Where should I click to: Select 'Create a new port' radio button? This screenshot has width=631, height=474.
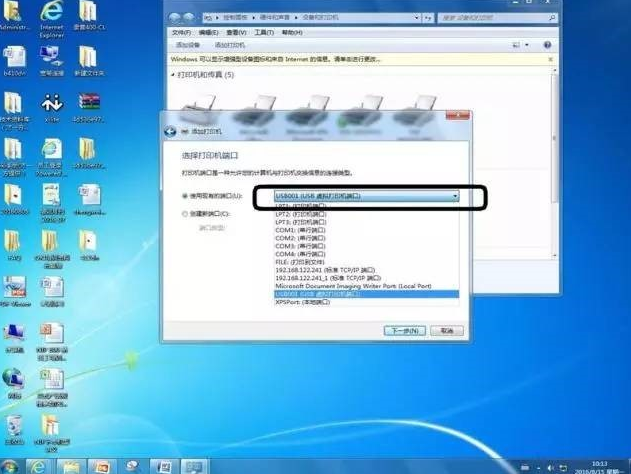184,214
